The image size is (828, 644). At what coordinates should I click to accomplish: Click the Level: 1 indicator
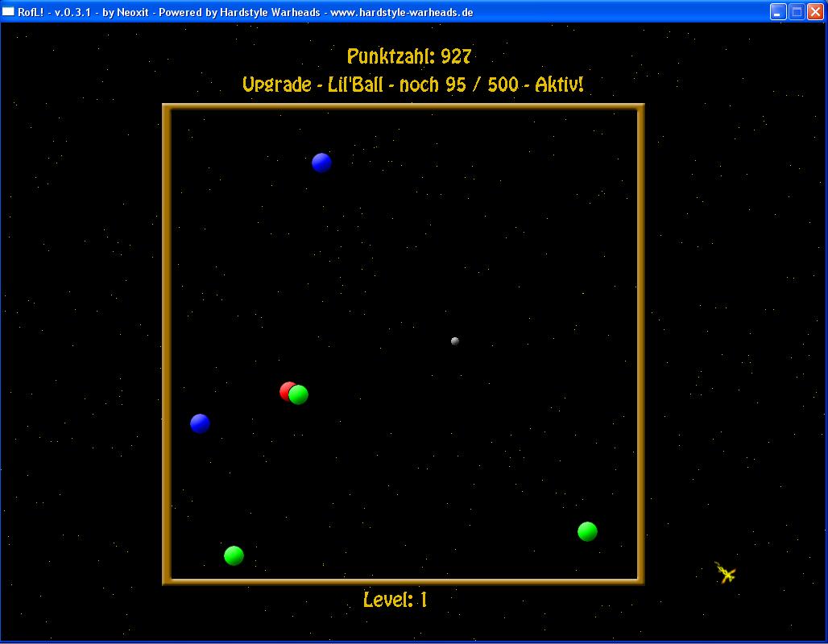tap(395, 600)
